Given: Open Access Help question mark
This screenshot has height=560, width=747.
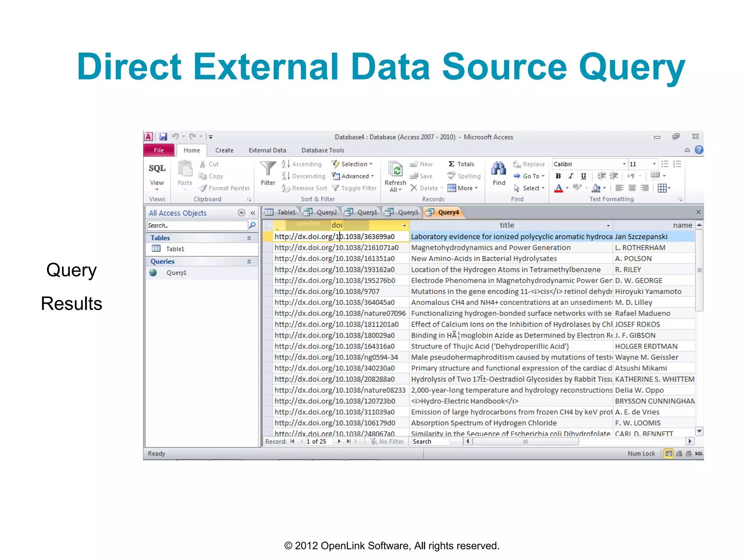Looking at the screenshot, I should (x=699, y=150).
